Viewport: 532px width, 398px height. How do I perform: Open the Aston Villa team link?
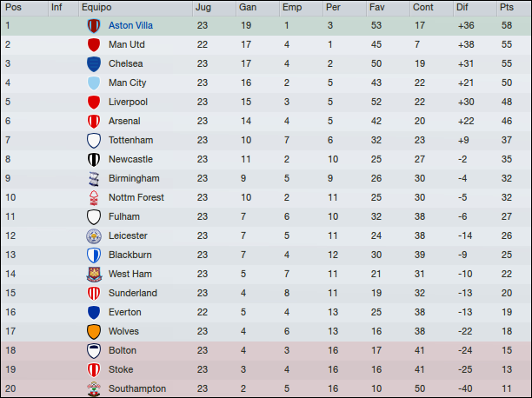point(130,25)
